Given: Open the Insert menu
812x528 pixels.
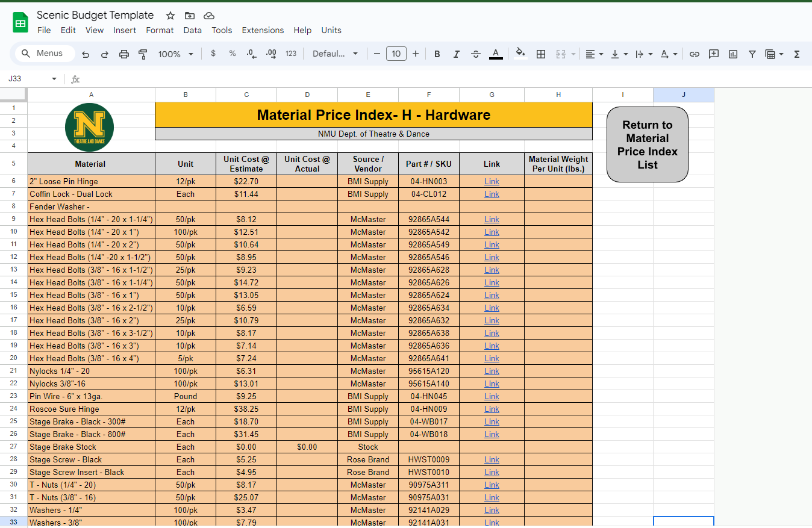Looking at the screenshot, I should pos(125,30).
